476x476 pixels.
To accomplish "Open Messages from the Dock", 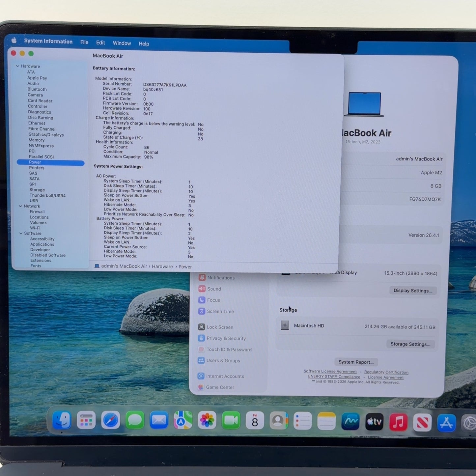I will pyautogui.click(x=135, y=420).
